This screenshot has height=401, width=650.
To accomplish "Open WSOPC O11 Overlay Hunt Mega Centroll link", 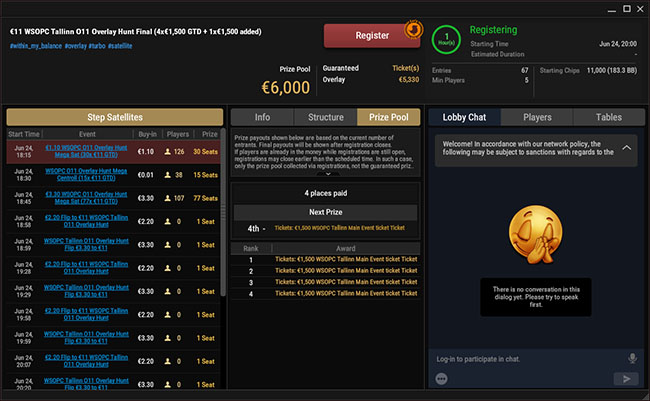I will (86, 175).
